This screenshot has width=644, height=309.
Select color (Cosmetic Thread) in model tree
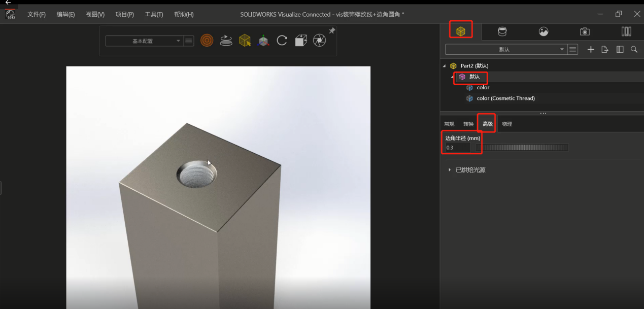coord(505,98)
